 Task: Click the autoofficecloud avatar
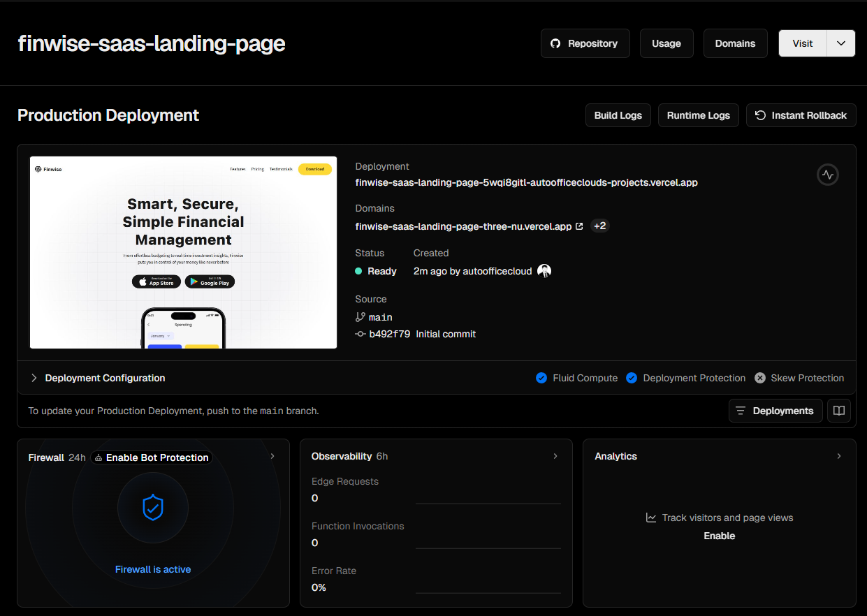pyautogui.click(x=544, y=271)
